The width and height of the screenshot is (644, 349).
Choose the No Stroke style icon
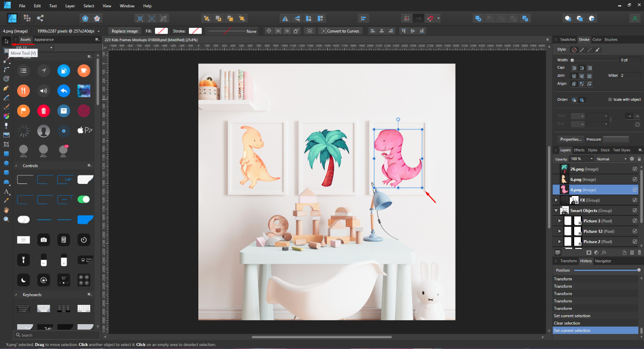pyautogui.click(x=574, y=50)
